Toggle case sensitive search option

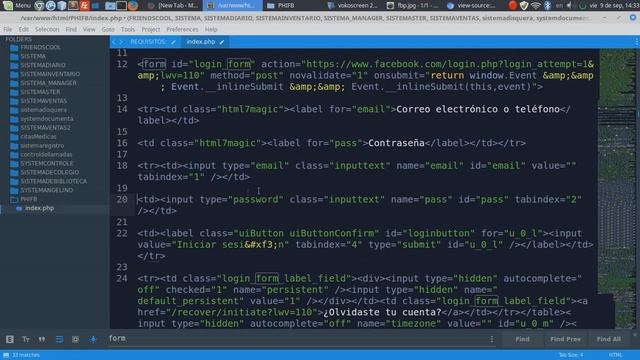(x=26, y=339)
